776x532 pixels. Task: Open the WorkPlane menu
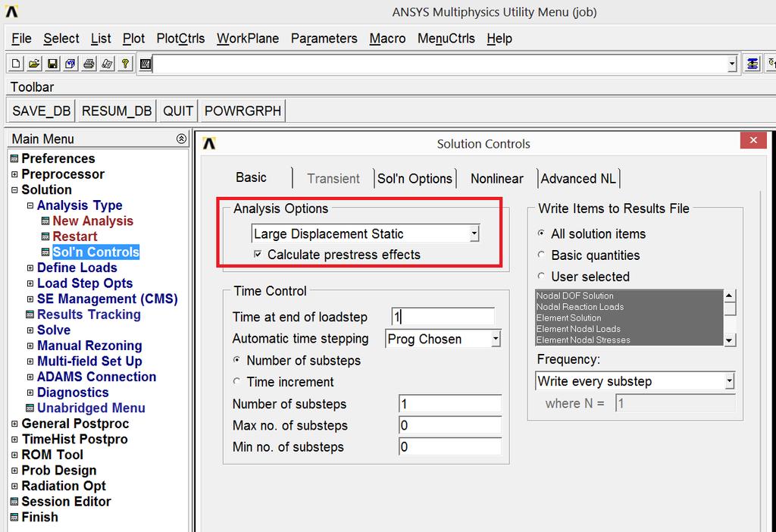click(248, 39)
